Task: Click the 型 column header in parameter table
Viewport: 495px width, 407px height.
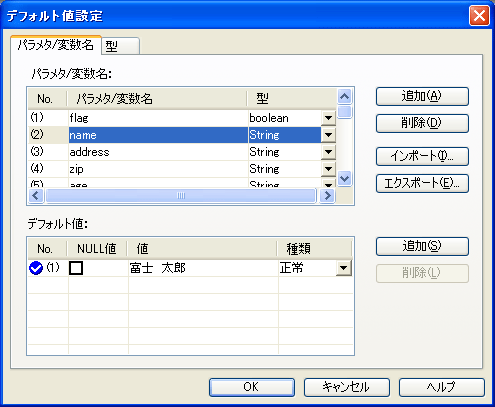Action: (x=292, y=99)
